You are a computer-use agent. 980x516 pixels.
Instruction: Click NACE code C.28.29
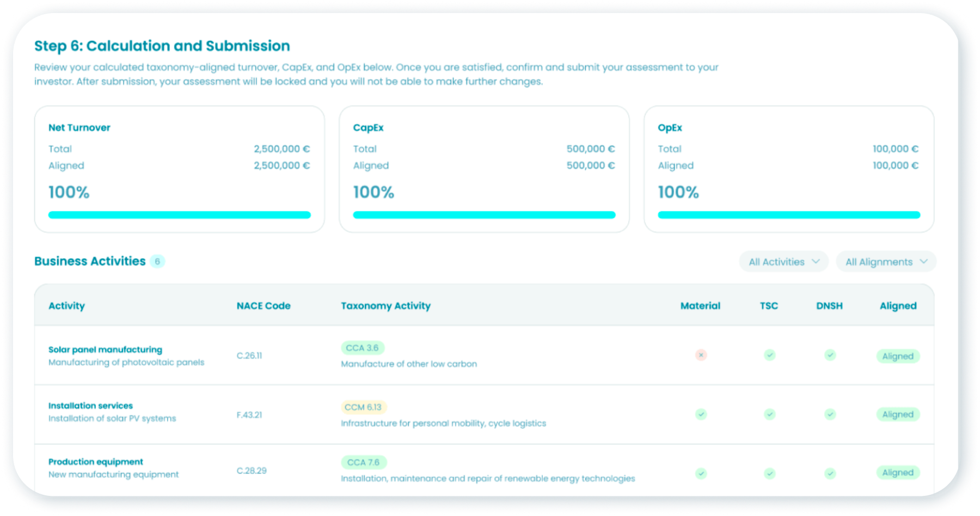point(252,470)
